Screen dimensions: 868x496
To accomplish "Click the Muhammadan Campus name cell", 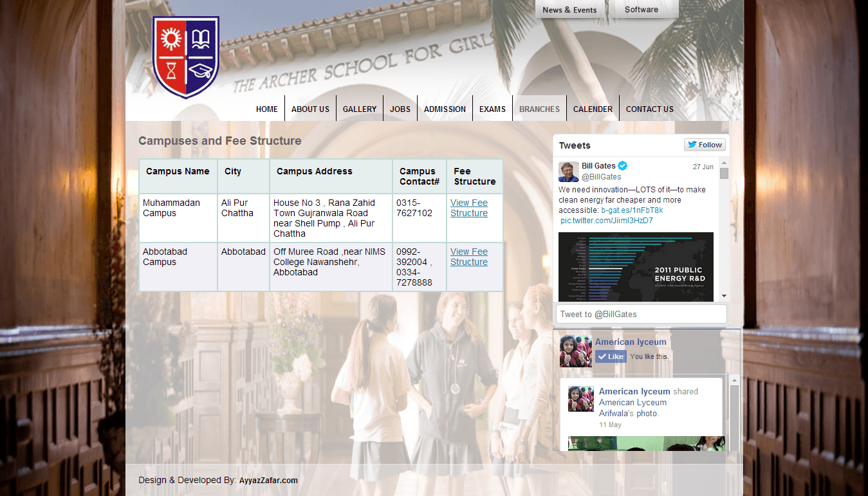I will (178, 218).
